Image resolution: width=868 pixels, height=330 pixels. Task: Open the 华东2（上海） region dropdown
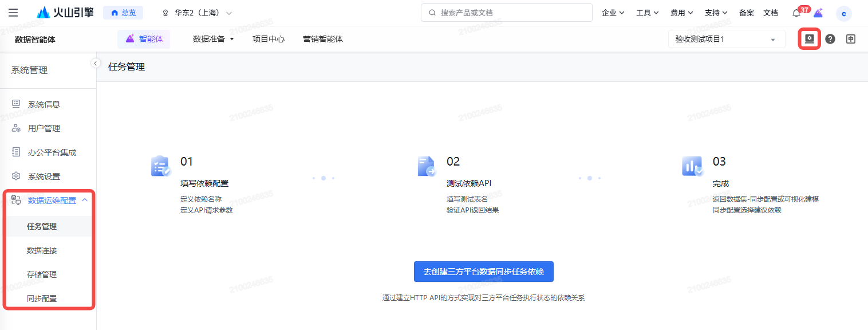[x=198, y=13]
